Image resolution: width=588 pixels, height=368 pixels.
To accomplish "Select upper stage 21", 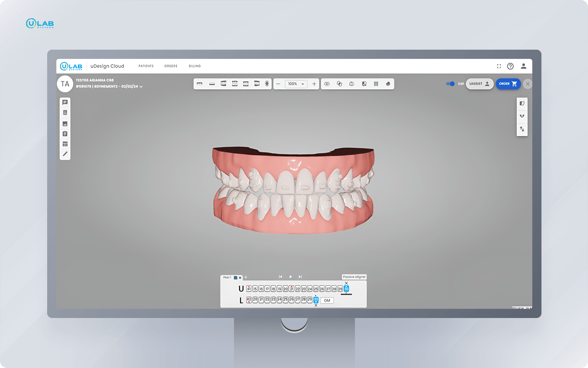I will tap(292, 289).
